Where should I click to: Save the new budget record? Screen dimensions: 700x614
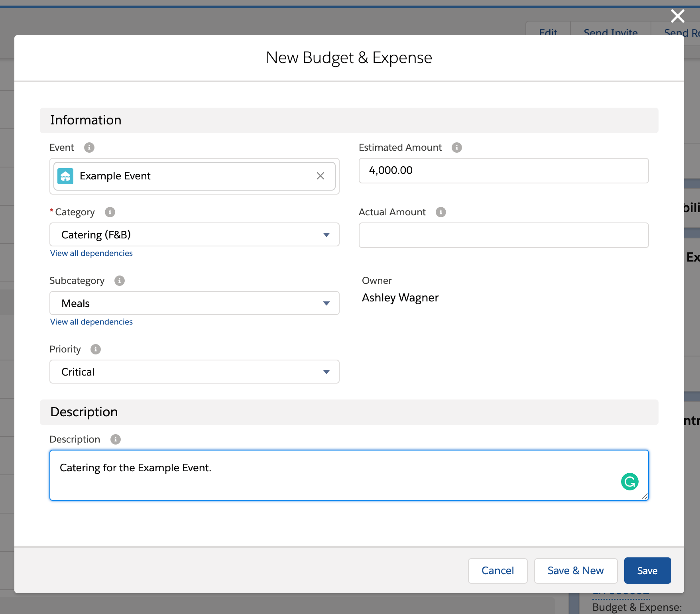(x=647, y=571)
